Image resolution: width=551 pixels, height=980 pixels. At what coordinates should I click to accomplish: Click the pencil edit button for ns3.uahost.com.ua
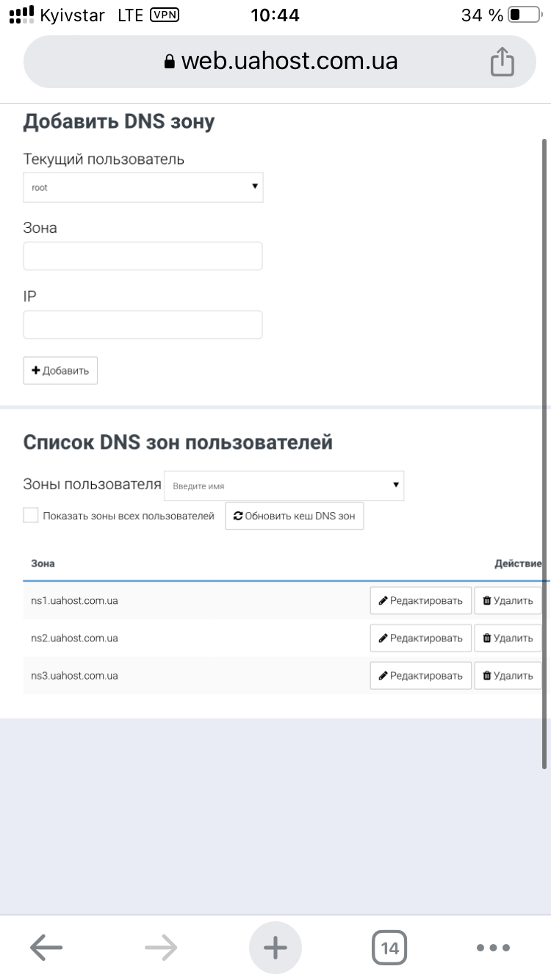point(420,675)
